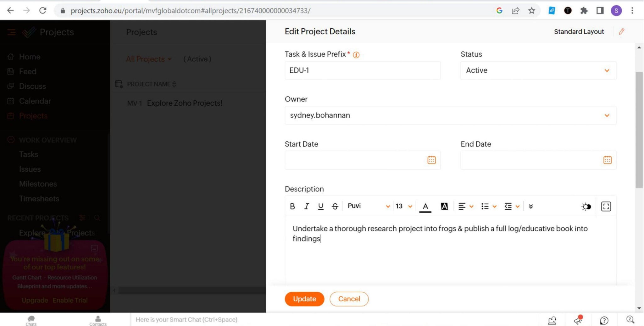Expand the Puvi font family dropdown

tap(388, 206)
